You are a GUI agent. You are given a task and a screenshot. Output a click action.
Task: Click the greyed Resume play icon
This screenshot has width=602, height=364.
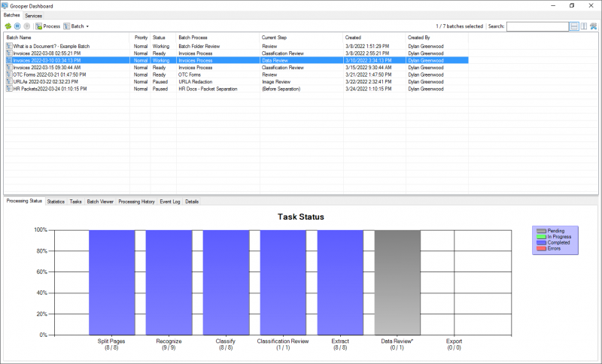point(26,26)
